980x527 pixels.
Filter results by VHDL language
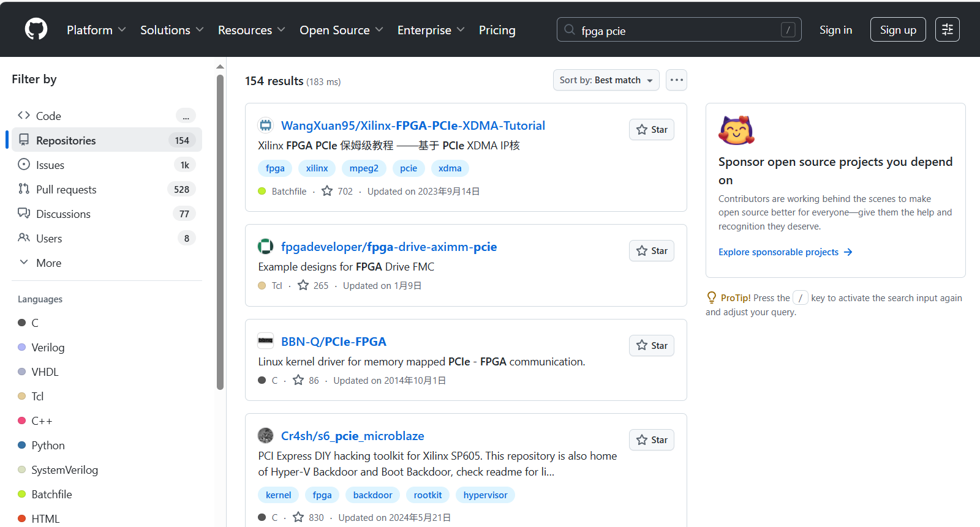click(x=38, y=372)
